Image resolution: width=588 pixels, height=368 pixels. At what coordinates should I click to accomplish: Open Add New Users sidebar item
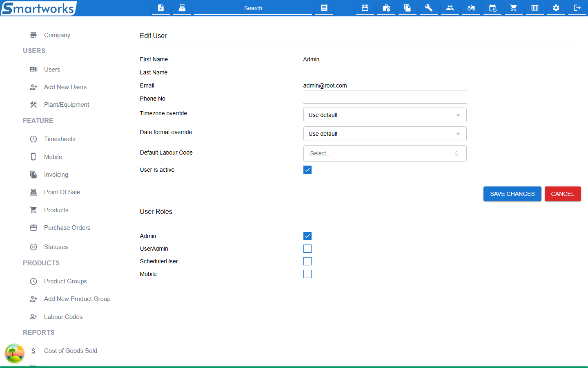pyautogui.click(x=65, y=87)
